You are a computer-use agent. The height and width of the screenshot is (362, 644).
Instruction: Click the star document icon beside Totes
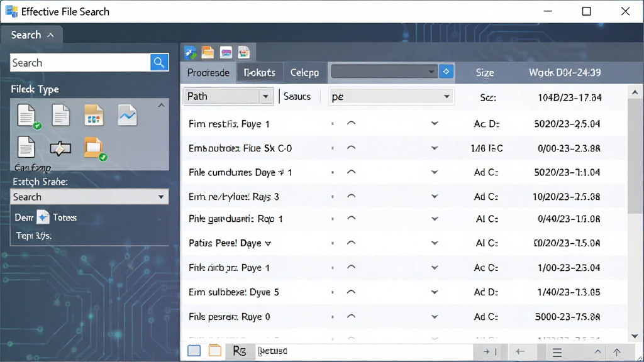43,217
